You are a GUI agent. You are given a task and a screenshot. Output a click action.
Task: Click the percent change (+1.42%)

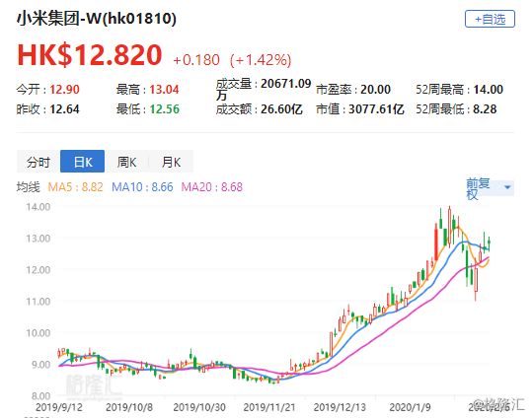261,60
